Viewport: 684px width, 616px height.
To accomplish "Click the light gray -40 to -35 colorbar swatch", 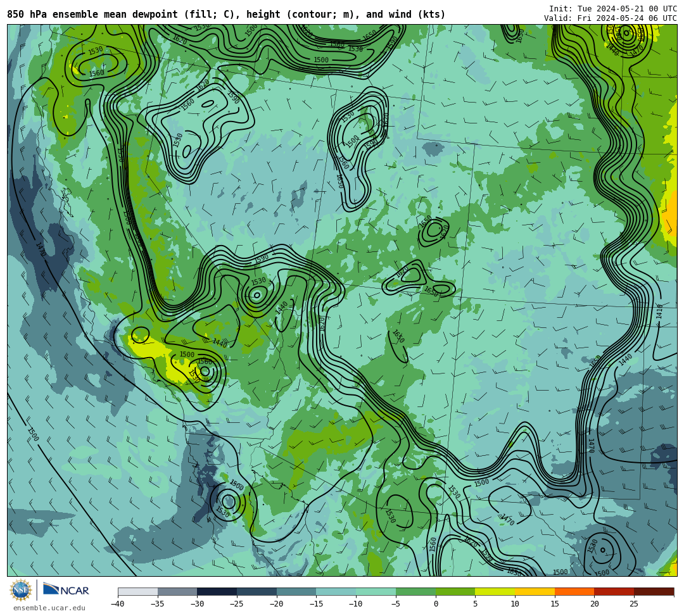I will (138, 591).
